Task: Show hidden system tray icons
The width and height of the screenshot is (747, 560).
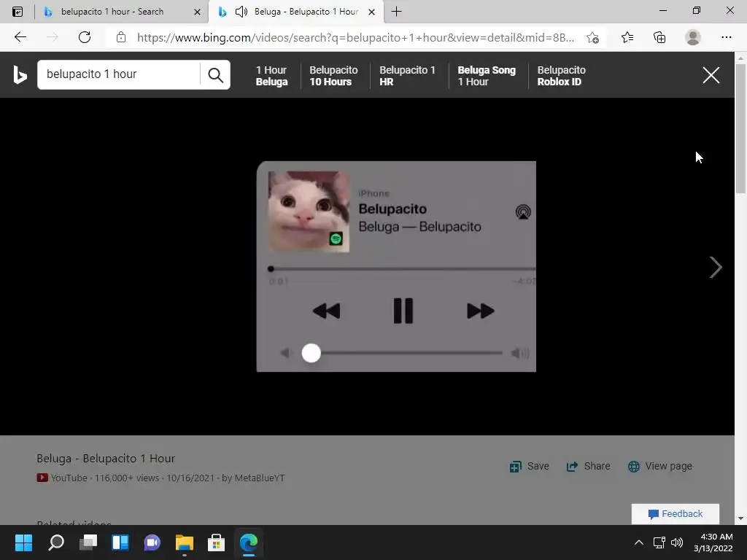Action: coord(639,542)
